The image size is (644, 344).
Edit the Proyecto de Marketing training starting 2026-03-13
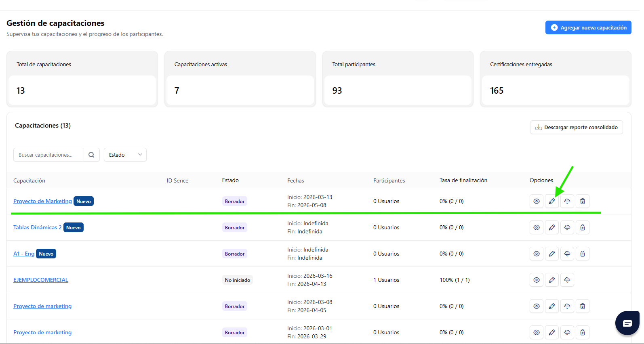coord(552,201)
